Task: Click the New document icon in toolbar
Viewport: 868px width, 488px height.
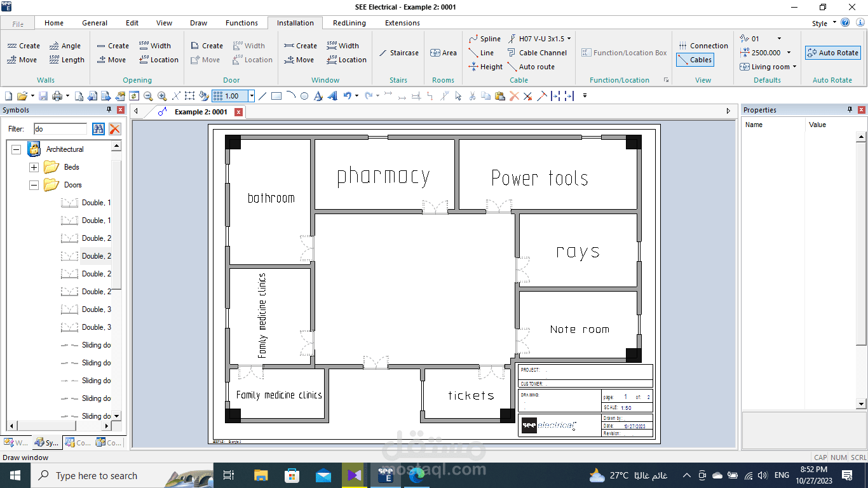Action: (x=8, y=96)
